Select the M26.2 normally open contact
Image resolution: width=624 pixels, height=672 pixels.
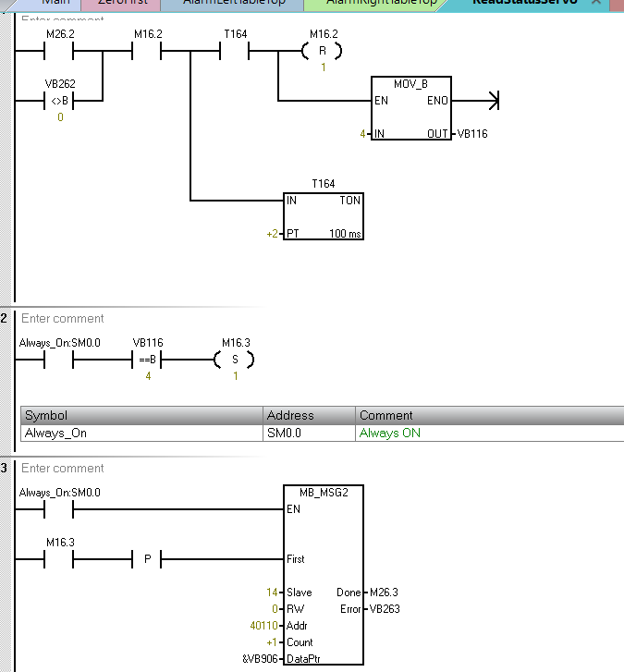(x=59, y=52)
